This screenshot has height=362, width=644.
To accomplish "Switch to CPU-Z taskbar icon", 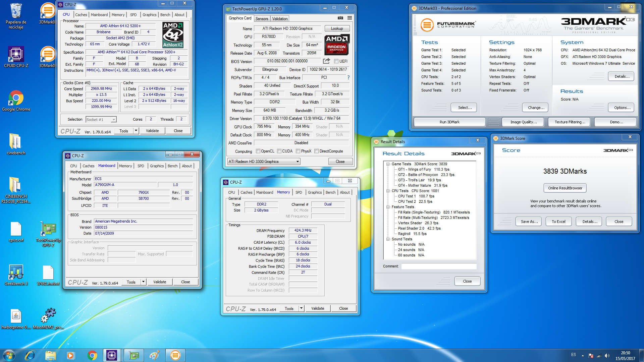I will [x=112, y=355].
